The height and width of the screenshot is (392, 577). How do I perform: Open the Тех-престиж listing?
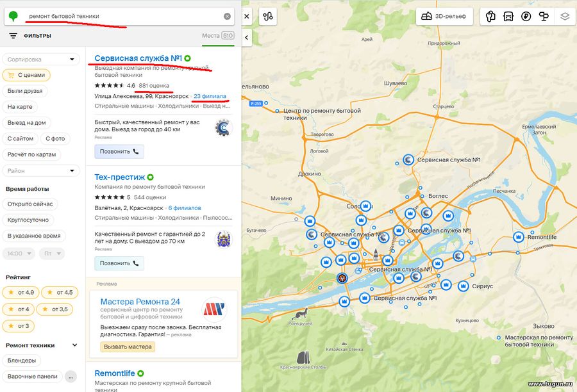click(120, 177)
